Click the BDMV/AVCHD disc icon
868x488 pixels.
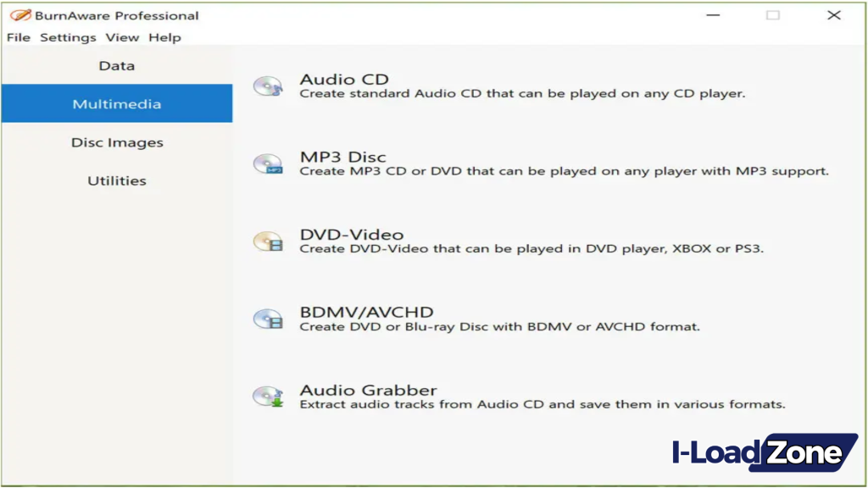269,319
